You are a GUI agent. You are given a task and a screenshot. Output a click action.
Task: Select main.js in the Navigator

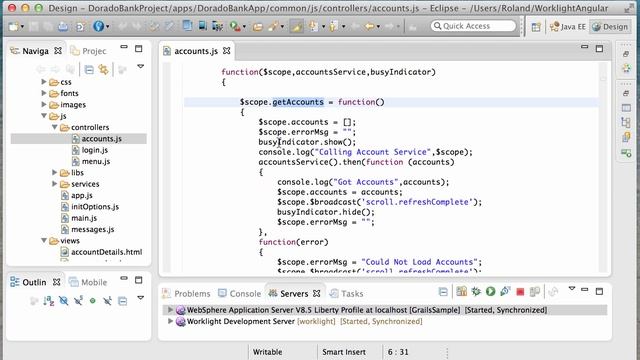[x=84, y=218]
